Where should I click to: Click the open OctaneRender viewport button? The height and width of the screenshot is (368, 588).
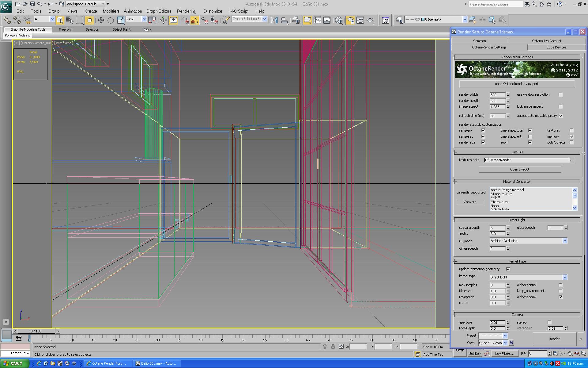pos(517,84)
